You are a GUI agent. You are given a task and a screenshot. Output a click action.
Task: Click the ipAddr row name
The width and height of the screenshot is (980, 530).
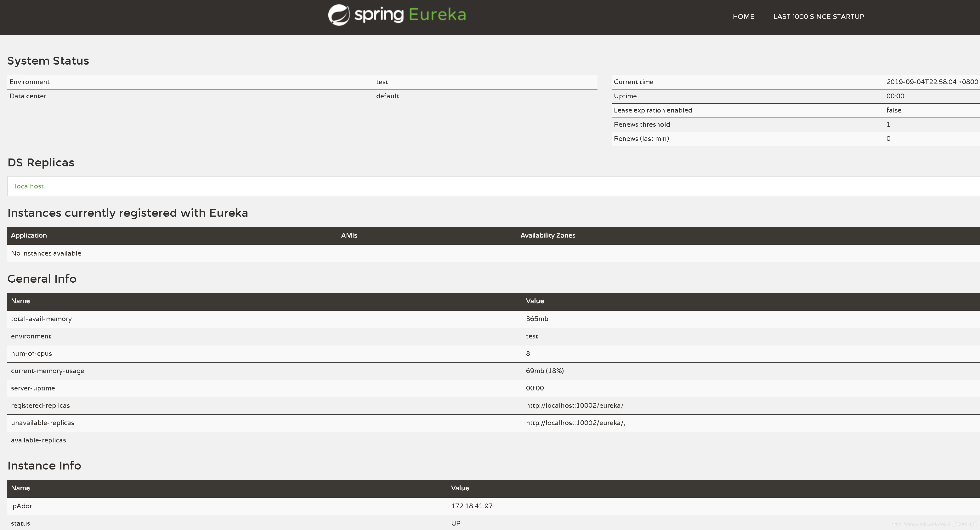(21, 506)
